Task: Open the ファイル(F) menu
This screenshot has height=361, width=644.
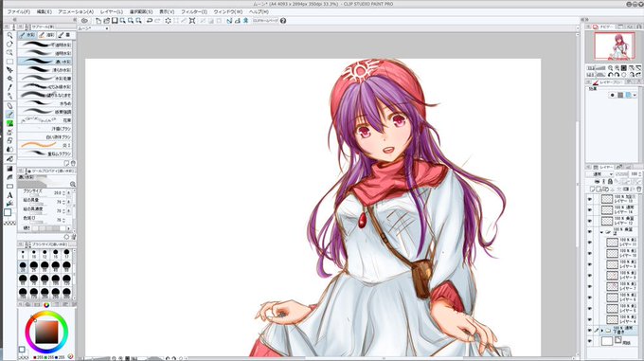Action: [x=19, y=12]
